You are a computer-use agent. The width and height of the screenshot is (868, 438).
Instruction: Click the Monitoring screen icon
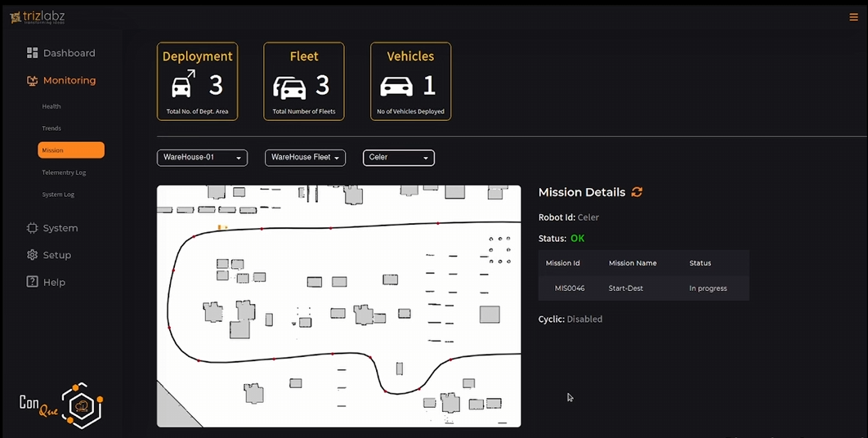[x=33, y=81]
